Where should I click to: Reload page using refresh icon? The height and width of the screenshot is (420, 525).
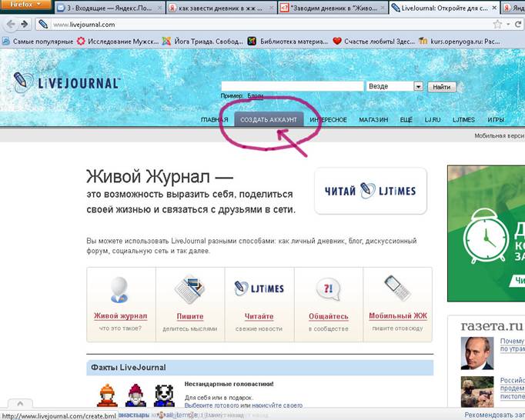(x=518, y=24)
